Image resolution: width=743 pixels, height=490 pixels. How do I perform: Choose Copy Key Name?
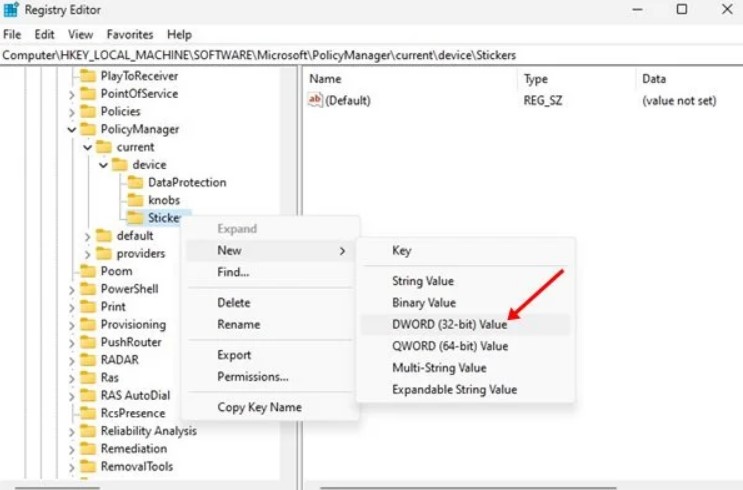tap(270, 407)
